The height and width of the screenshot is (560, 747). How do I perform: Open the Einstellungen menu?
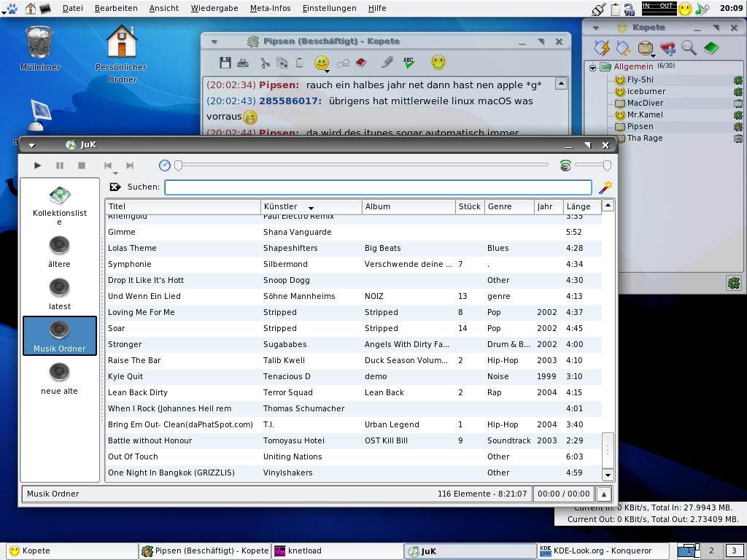329,8
